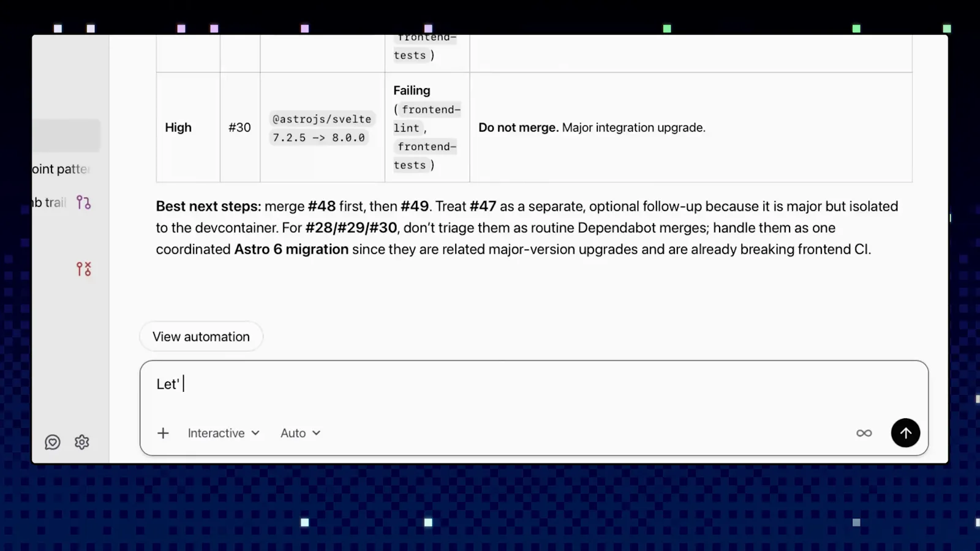
Task: Select the highlighted sidebar conversation item
Action: pyautogui.click(x=66, y=135)
